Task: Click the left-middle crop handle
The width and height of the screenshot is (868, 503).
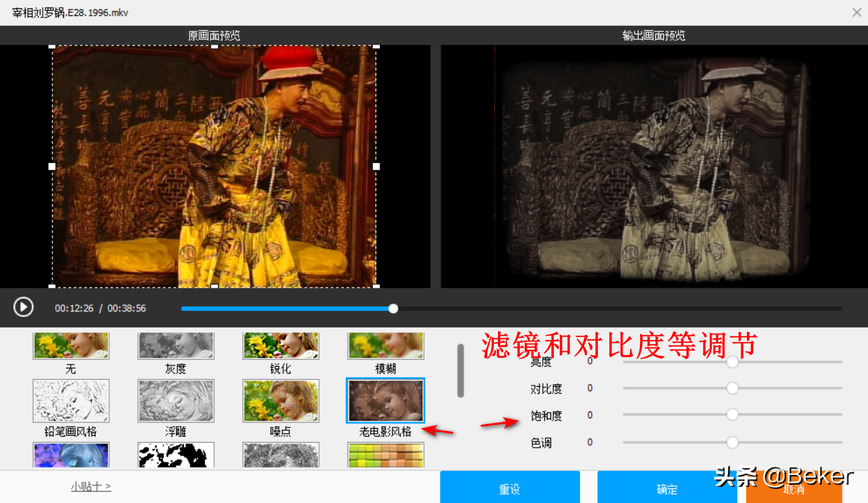Action: click(52, 167)
